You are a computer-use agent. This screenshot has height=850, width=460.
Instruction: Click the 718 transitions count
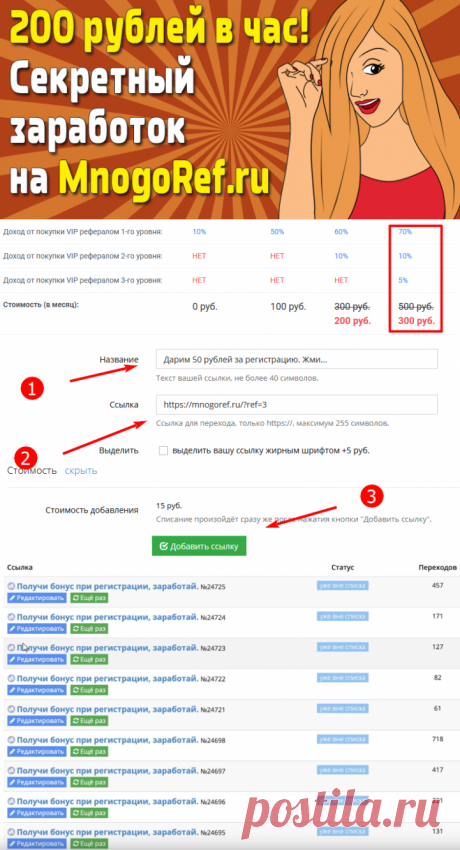tap(438, 739)
